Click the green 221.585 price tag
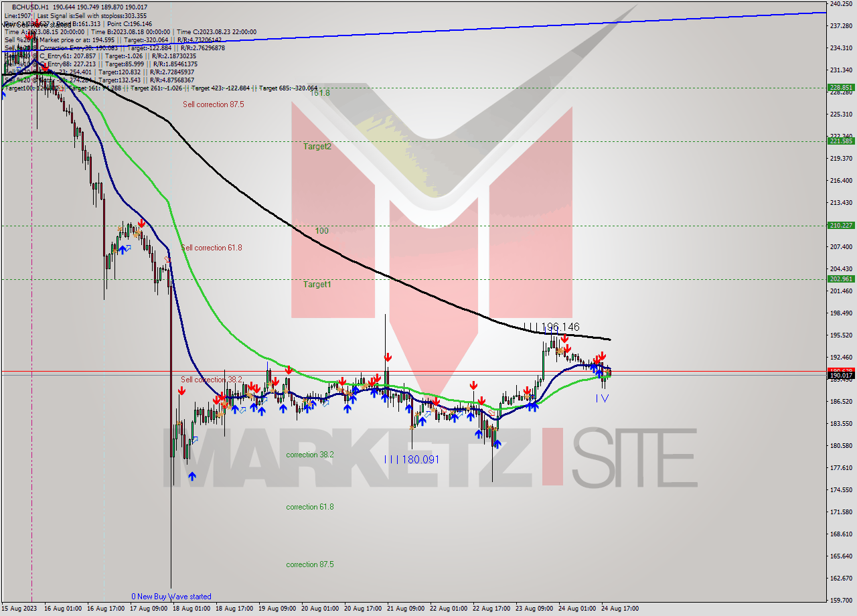This screenshot has width=857, height=616. (x=841, y=141)
